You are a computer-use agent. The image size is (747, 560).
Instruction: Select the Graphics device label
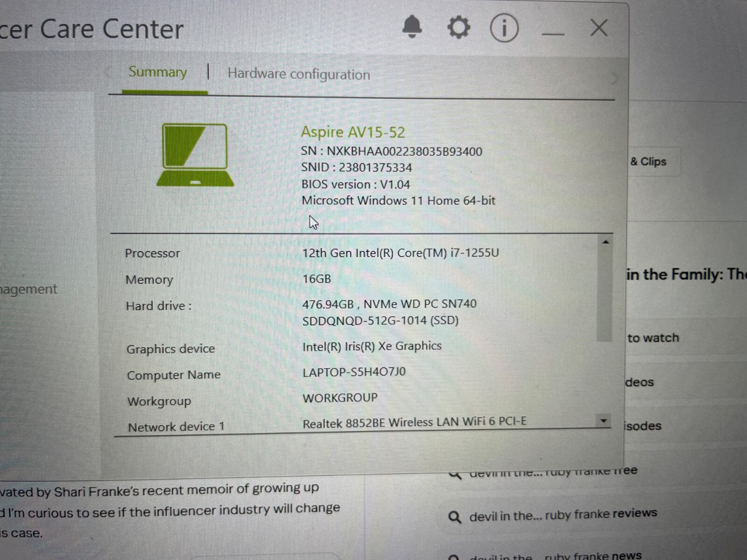171,349
